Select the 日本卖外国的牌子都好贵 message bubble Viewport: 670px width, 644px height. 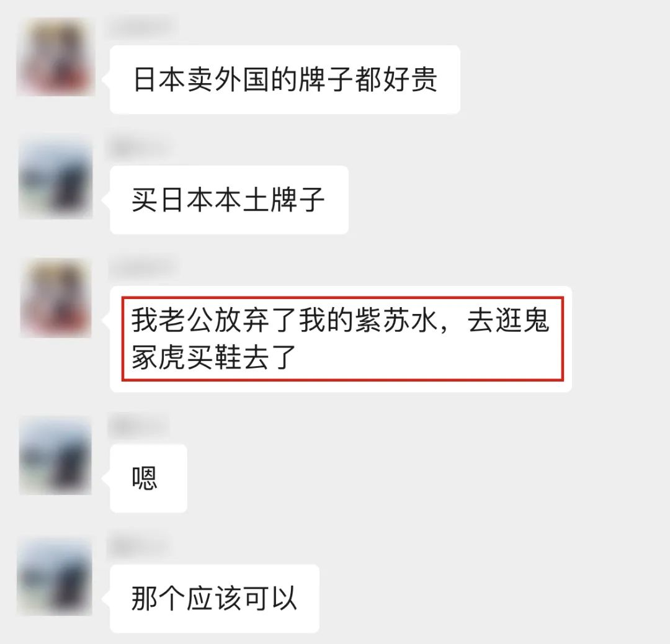(x=285, y=79)
